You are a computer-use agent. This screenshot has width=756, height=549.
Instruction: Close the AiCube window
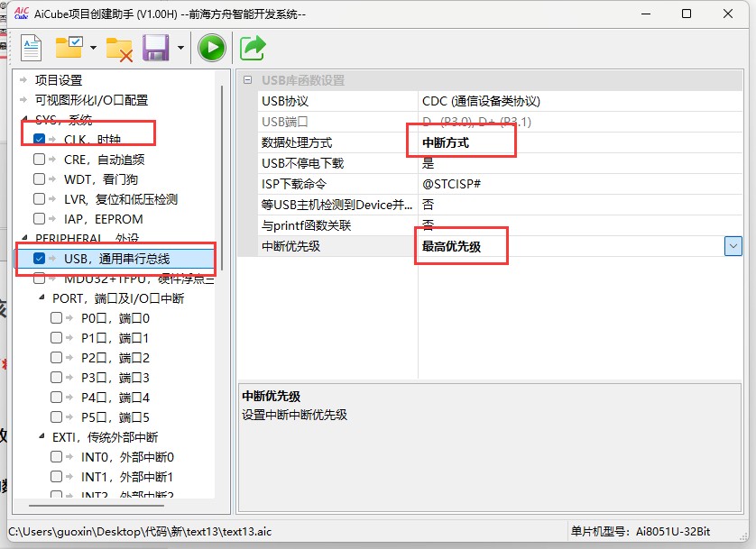click(728, 14)
